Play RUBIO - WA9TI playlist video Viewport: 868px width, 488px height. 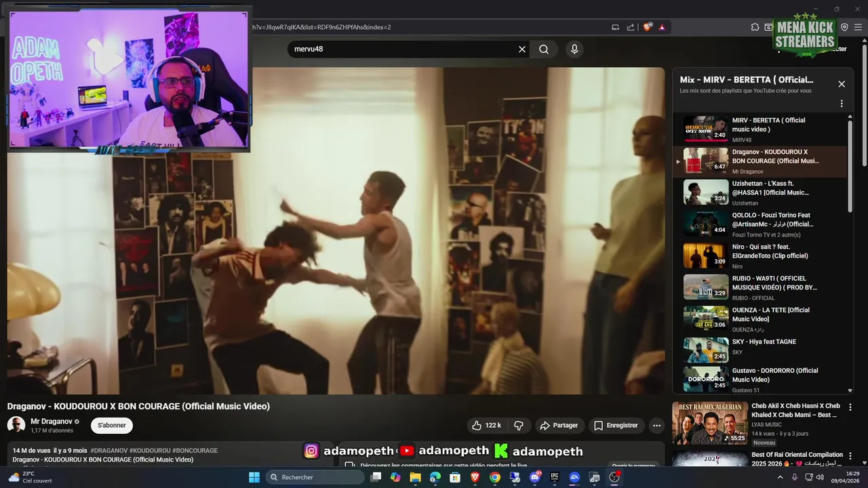pyautogui.click(x=760, y=287)
